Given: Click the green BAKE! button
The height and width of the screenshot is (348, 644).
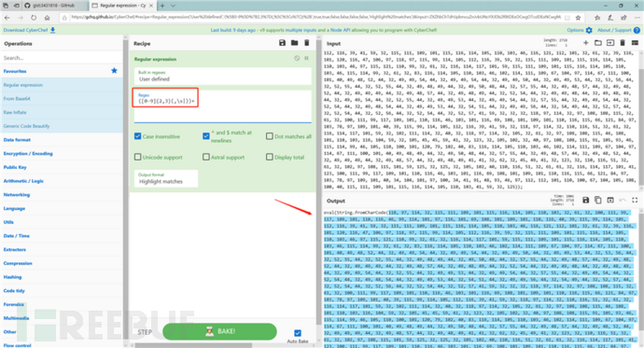Looking at the screenshot, I should [x=219, y=331].
